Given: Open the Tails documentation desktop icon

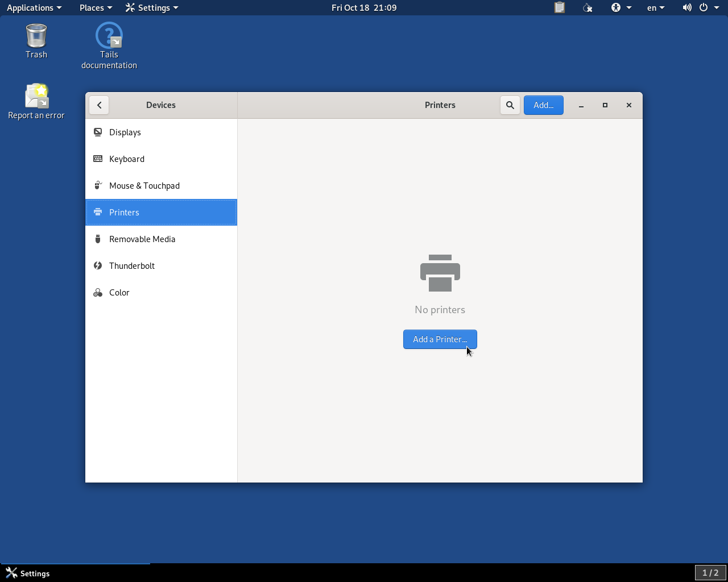Looking at the screenshot, I should [109, 45].
